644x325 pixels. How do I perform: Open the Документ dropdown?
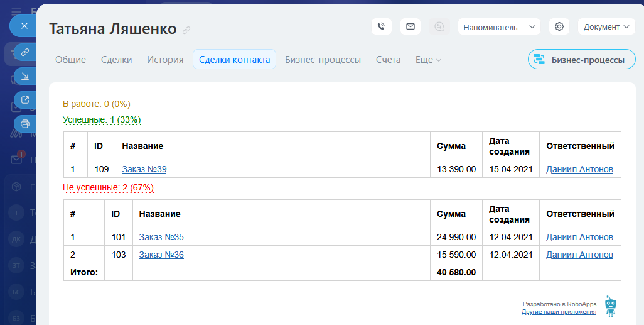coord(606,27)
